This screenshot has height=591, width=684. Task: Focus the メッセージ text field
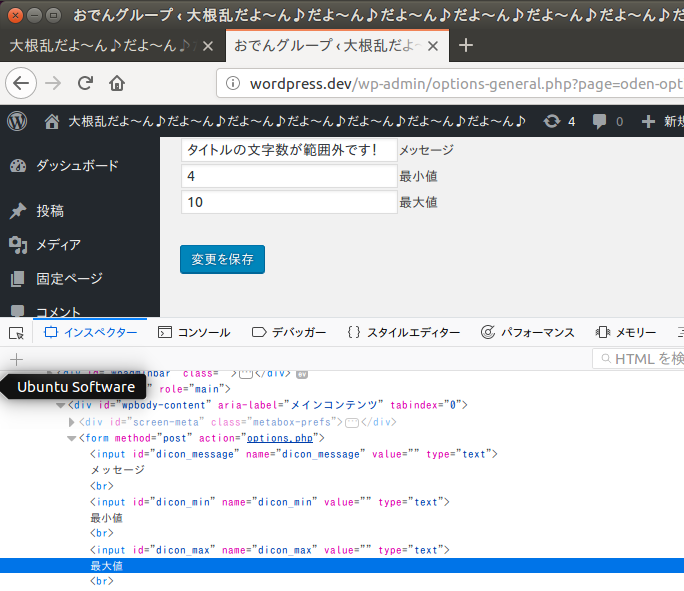click(x=289, y=150)
